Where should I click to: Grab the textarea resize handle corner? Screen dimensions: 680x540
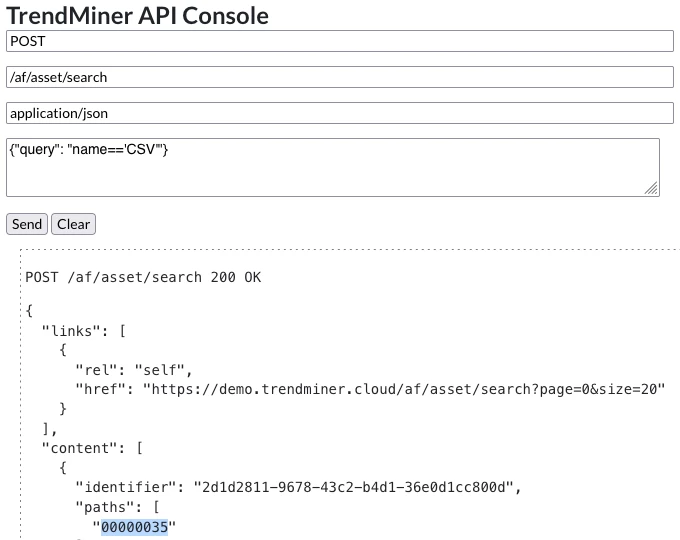pos(651,188)
